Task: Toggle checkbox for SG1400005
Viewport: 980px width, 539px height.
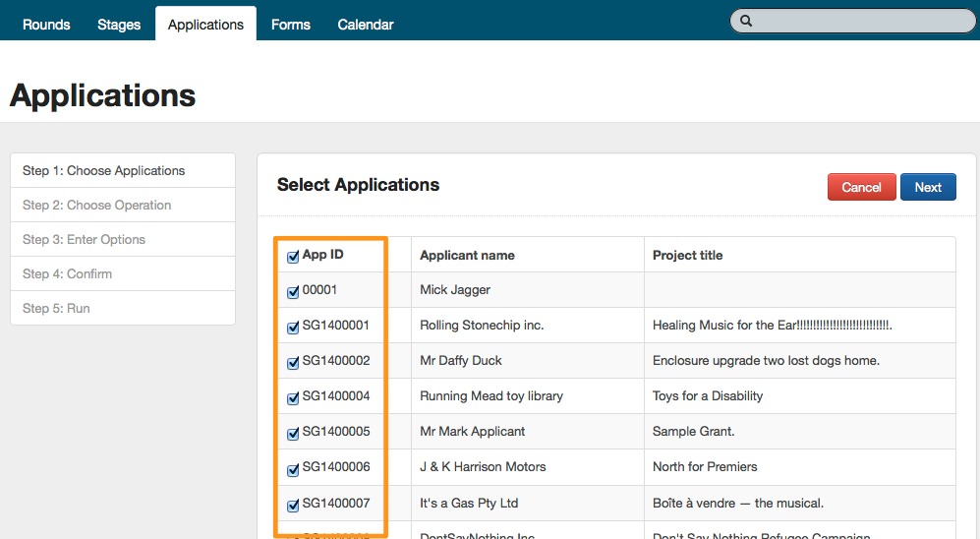Action: coord(293,434)
